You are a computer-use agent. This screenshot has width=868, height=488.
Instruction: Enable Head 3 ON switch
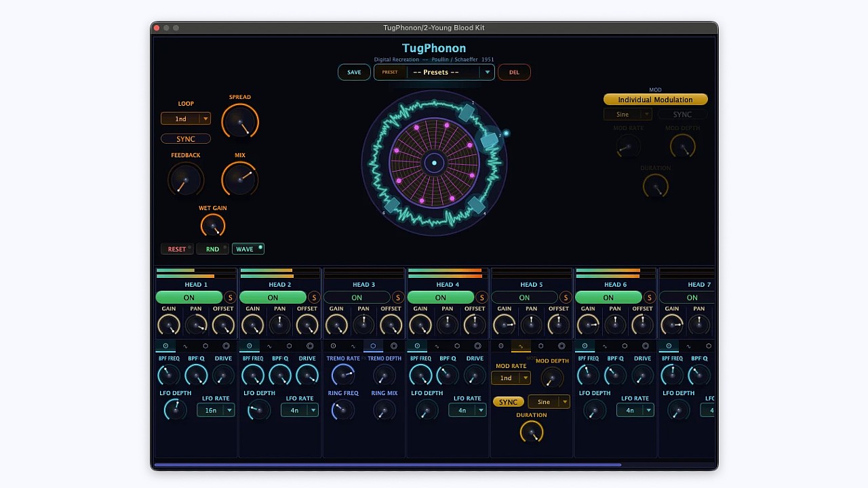coord(357,298)
